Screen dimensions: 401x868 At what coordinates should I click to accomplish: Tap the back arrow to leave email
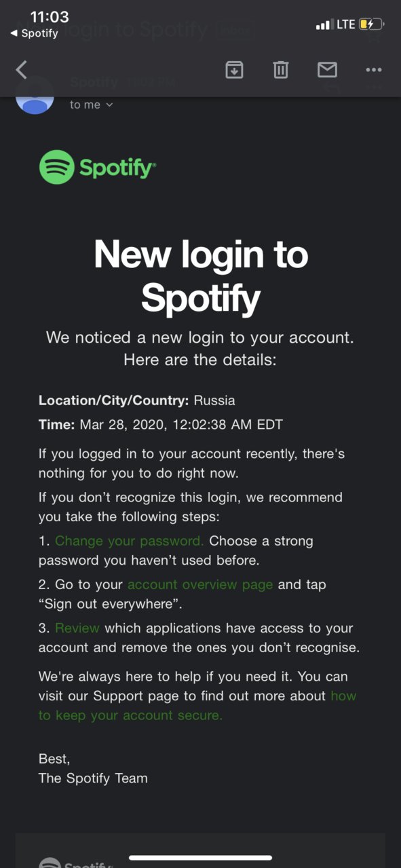click(x=22, y=69)
